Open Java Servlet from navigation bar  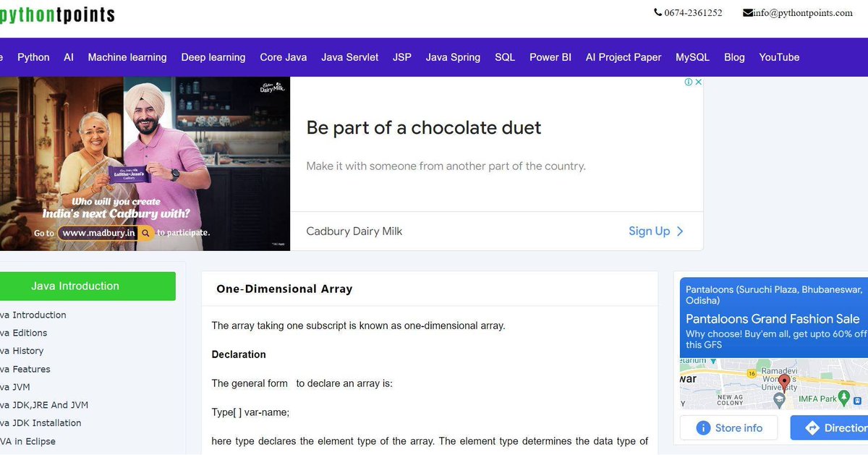(x=350, y=57)
